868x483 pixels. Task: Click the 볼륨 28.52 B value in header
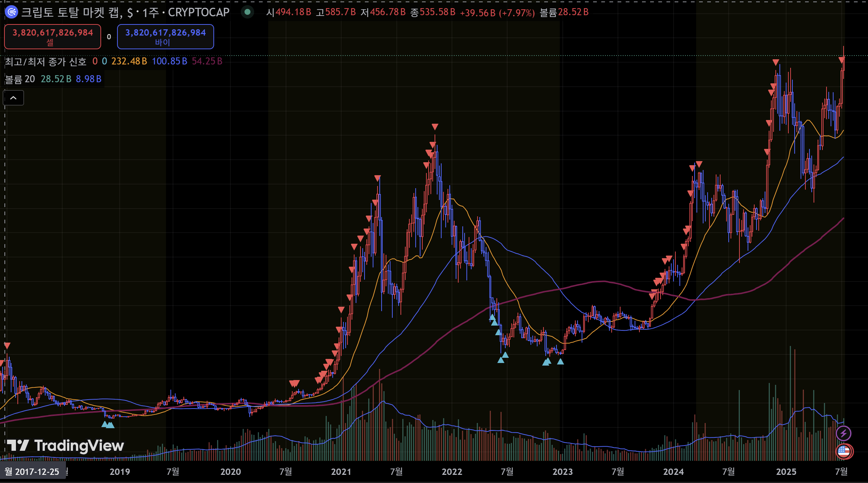[x=573, y=12]
